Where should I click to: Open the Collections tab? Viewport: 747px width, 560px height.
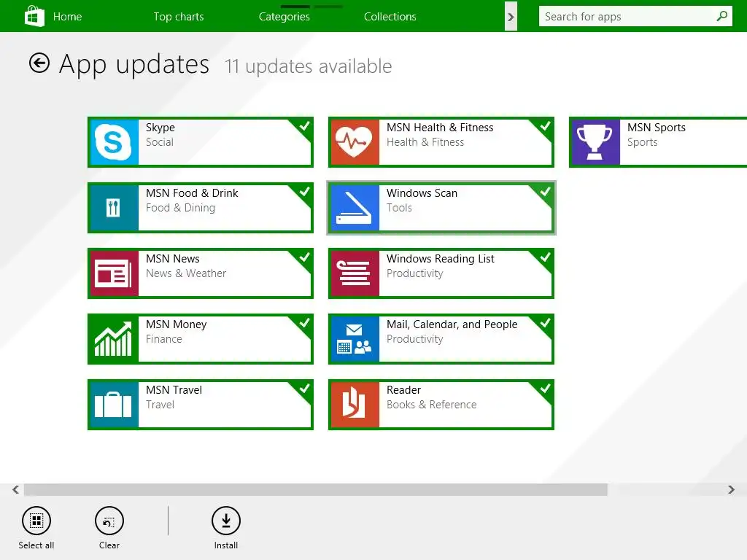click(390, 17)
